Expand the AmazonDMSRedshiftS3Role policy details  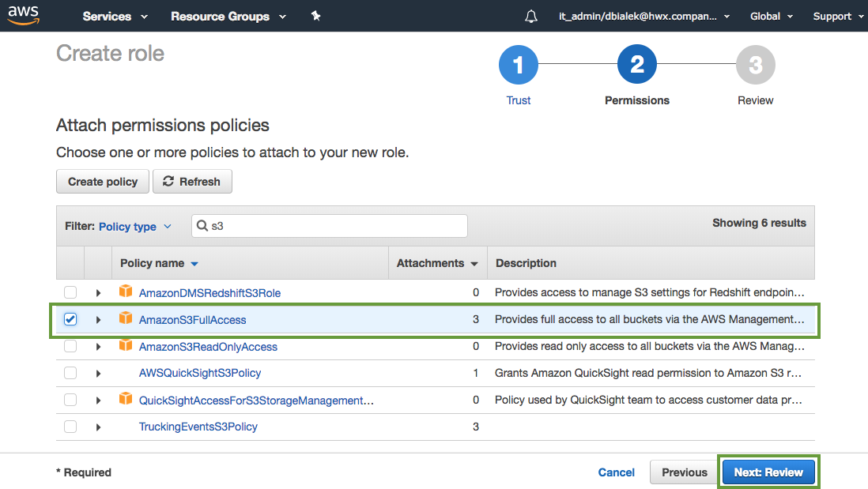pos(98,293)
